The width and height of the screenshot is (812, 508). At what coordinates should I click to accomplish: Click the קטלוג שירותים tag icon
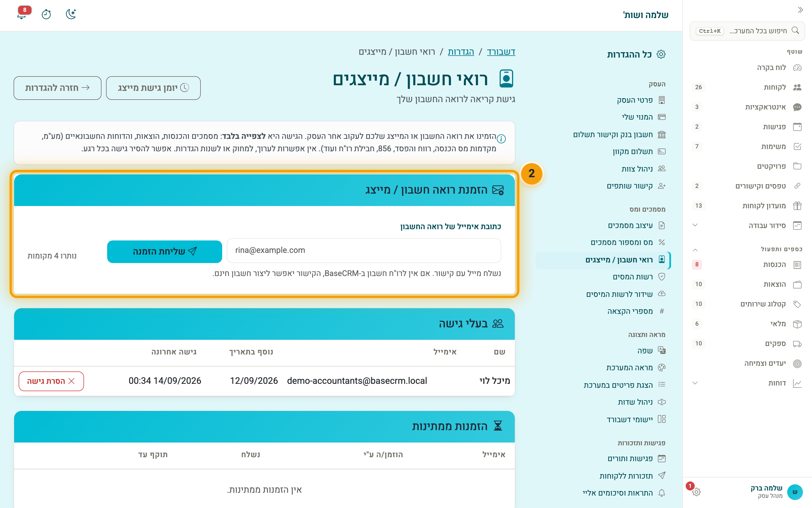click(x=797, y=304)
